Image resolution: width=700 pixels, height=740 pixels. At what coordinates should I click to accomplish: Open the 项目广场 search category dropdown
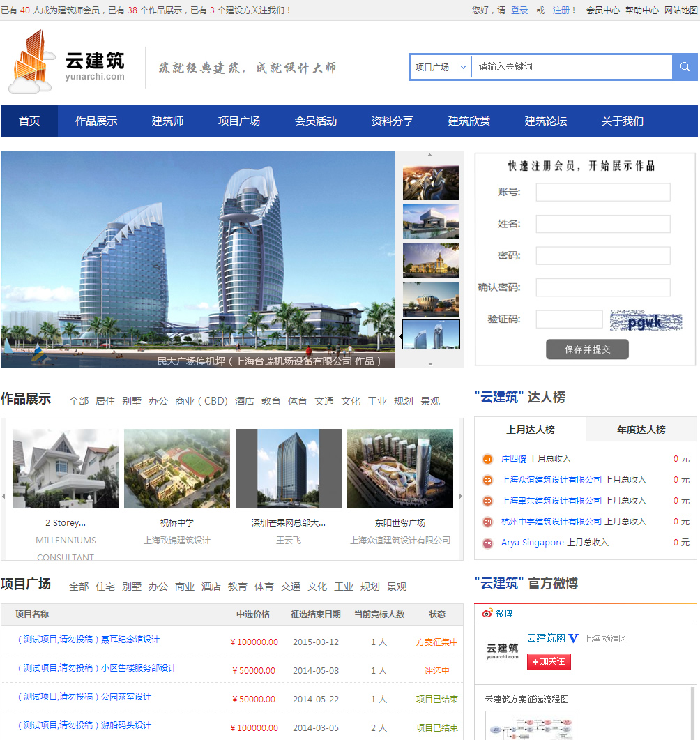pyautogui.click(x=441, y=67)
